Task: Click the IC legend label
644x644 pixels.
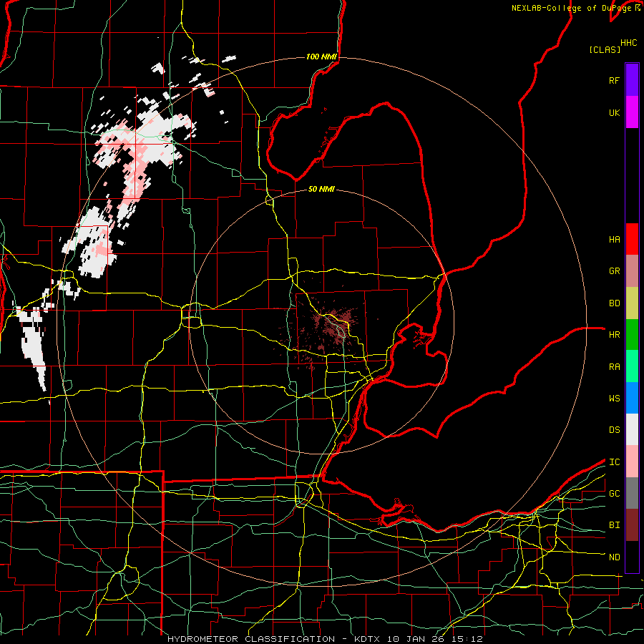Action: click(x=614, y=462)
